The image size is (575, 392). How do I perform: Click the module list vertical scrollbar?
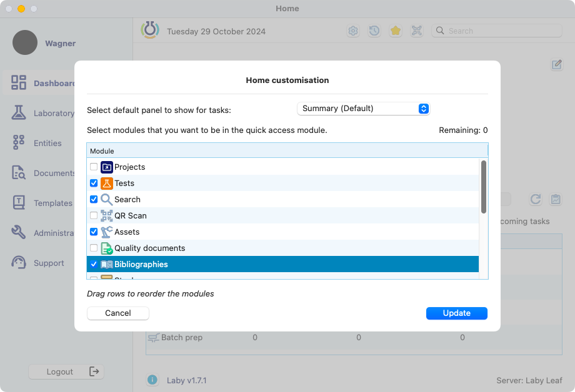point(484,187)
